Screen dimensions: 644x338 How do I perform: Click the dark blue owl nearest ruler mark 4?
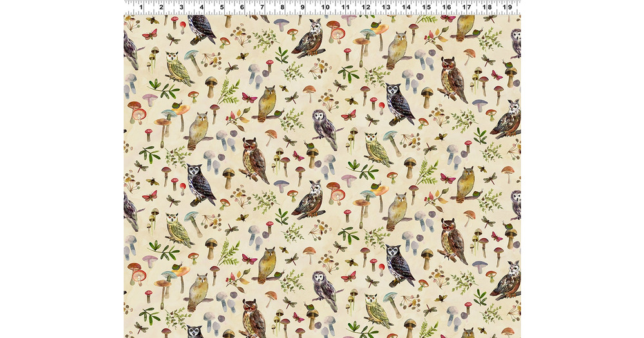(x=202, y=28)
